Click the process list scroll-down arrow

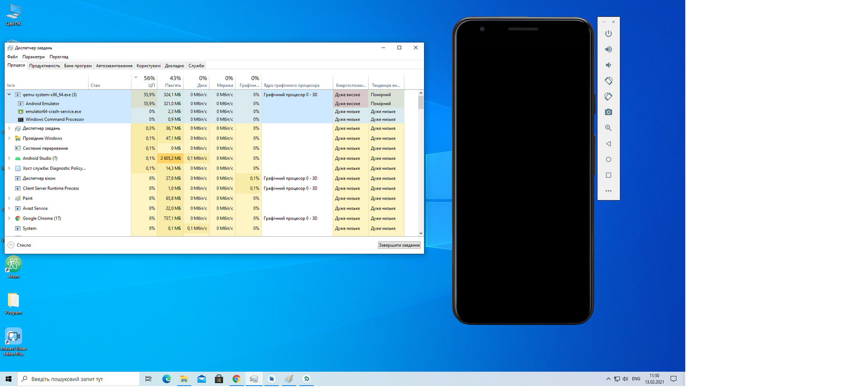click(x=421, y=234)
